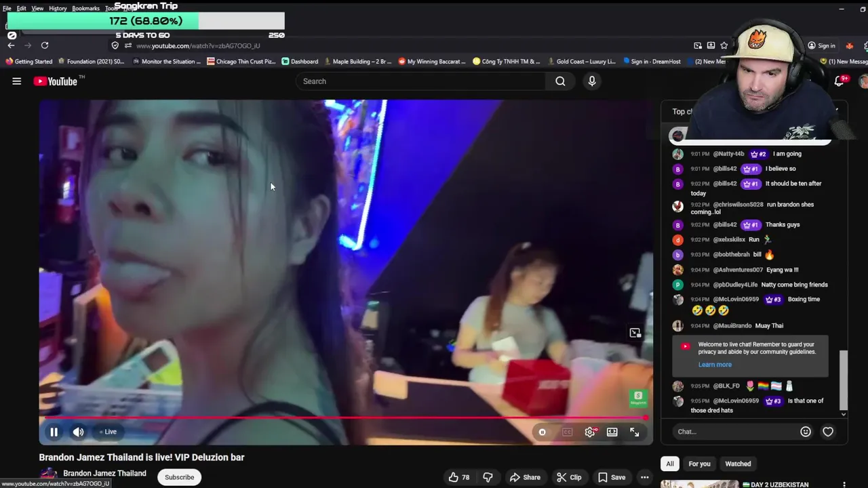This screenshot has height=488, width=868.
Task: Switch to theater mode
Action: 612,432
